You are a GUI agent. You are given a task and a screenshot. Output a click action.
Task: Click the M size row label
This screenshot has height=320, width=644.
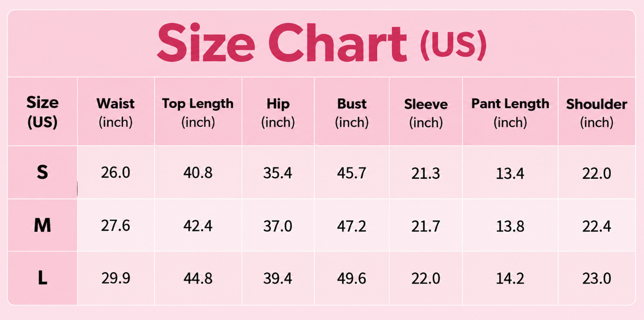coord(42,226)
